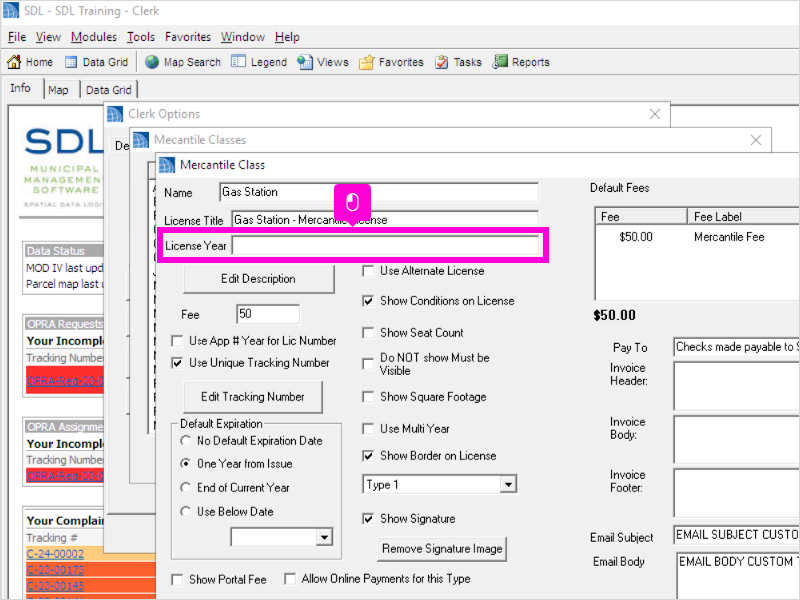Select No Default Expiration Date option
This screenshot has height=600, width=800.
186,440
